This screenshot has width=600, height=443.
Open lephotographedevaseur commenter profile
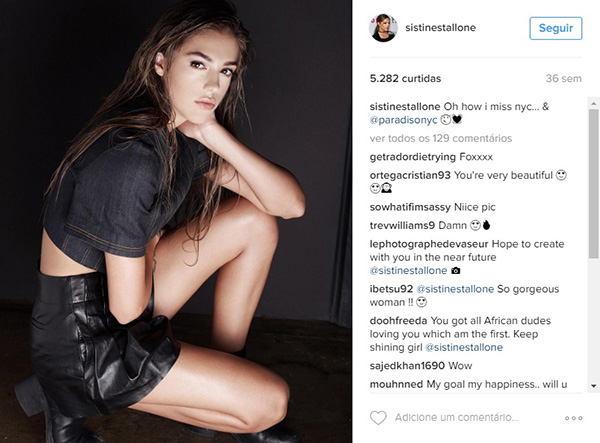pyautogui.click(x=429, y=244)
